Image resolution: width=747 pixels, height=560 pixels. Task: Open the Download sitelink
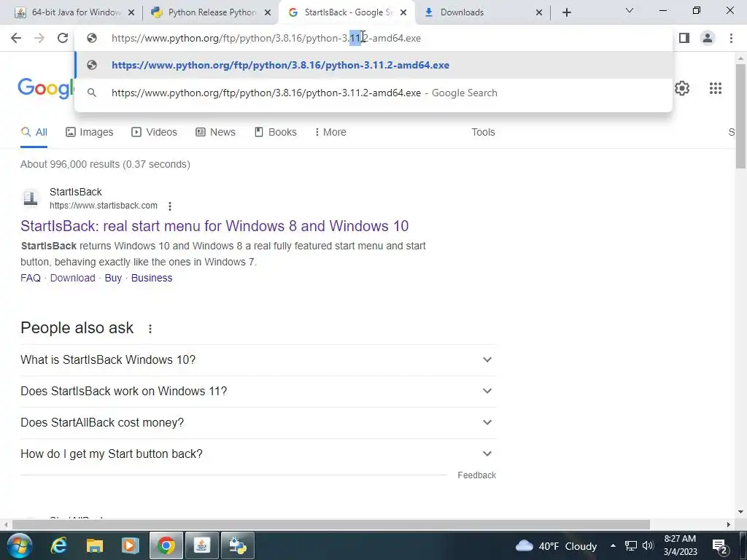tap(72, 278)
